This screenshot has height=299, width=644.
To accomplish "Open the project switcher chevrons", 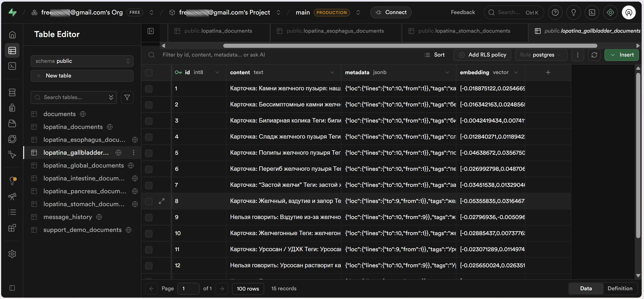I will click(278, 12).
